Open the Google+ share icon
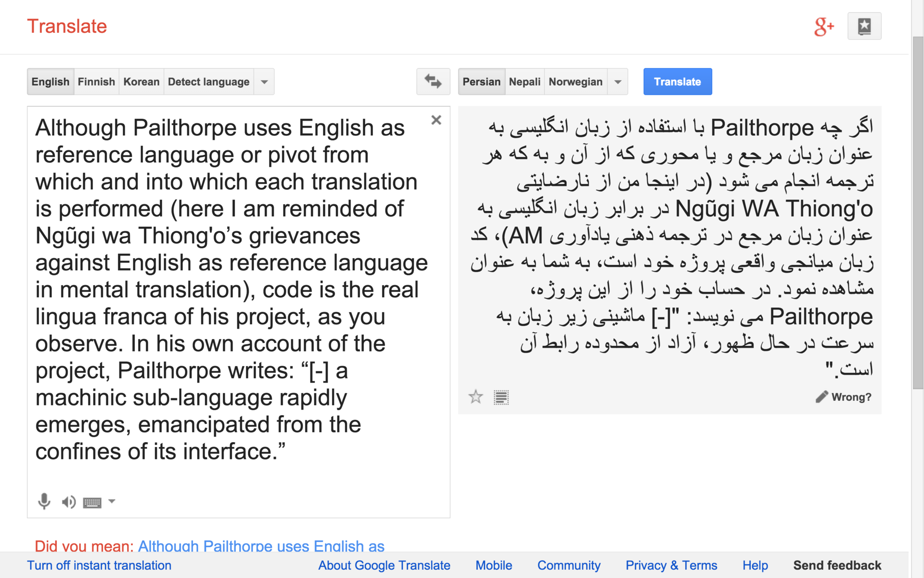 pyautogui.click(x=823, y=26)
